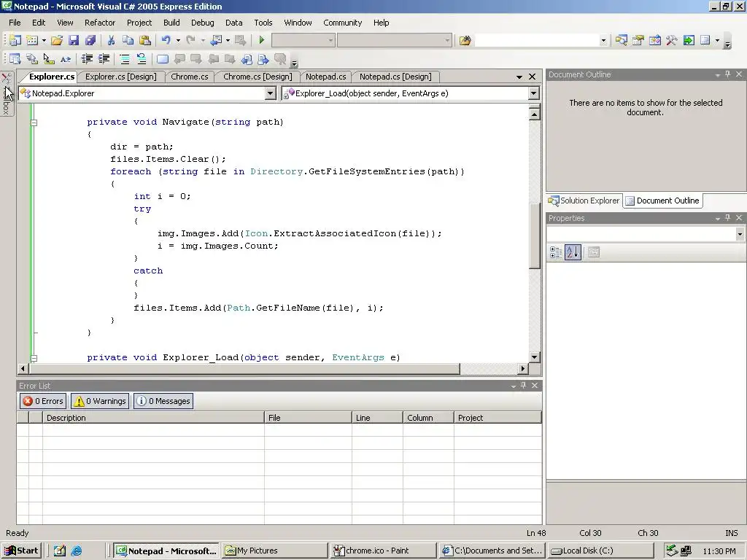747x560 pixels.
Task: Open the Properties object selector dropdown
Action: coord(740,234)
